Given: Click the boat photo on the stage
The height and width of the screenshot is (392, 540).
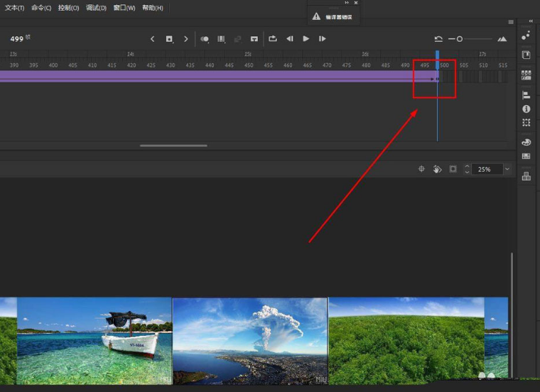Looking at the screenshot, I should [94, 341].
